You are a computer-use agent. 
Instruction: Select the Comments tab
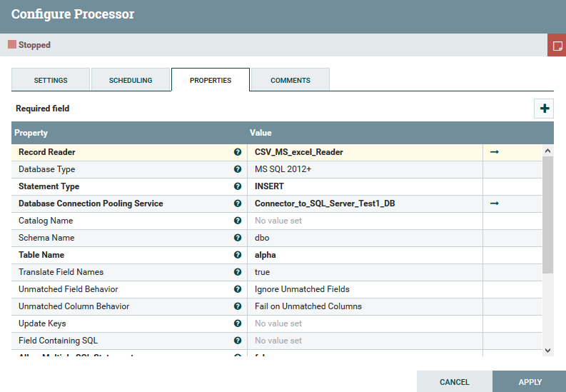click(290, 80)
